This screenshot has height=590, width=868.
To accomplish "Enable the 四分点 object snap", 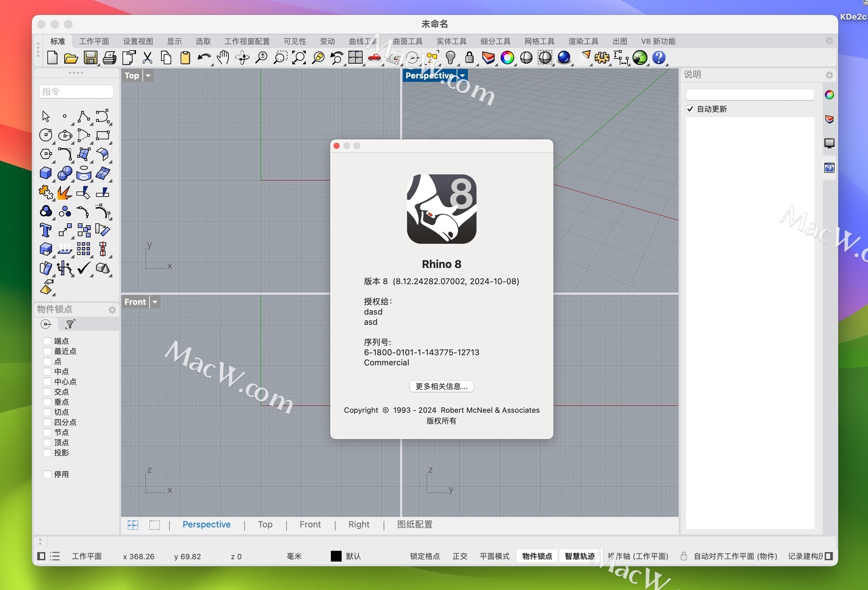I will (x=47, y=422).
